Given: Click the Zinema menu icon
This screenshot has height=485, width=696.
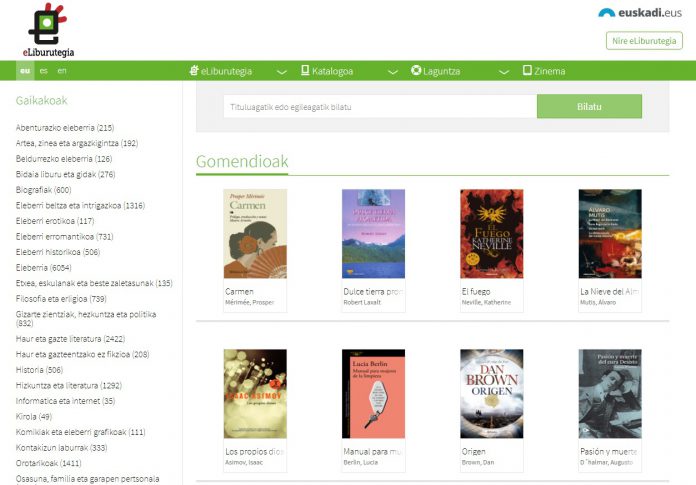Looking at the screenshot, I should click(x=527, y=71).
